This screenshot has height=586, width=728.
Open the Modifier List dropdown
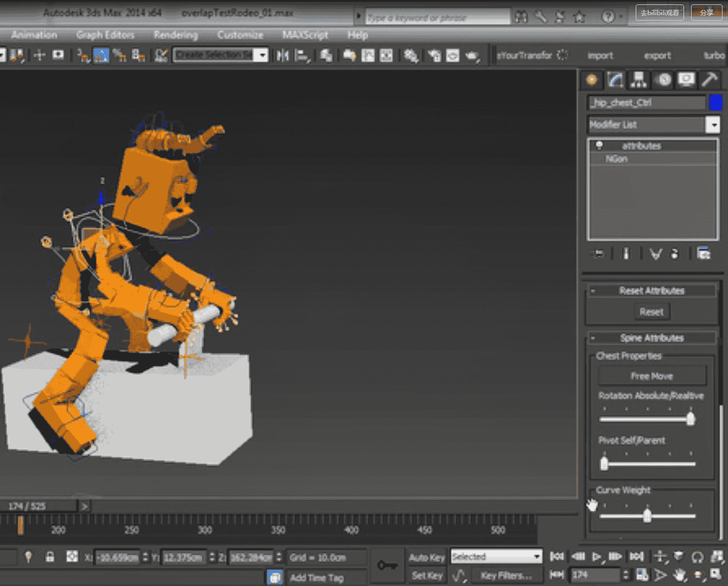coord(713,125)
